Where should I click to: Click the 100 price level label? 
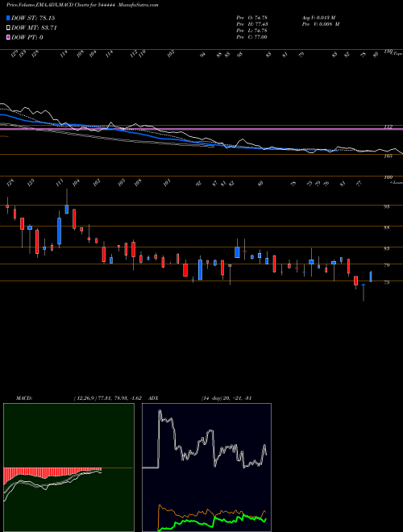click(x=388, y=177)
